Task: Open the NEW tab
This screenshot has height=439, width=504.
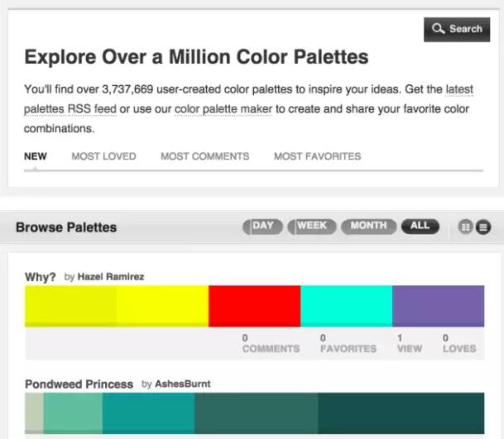Action: (x=36, y=156)
